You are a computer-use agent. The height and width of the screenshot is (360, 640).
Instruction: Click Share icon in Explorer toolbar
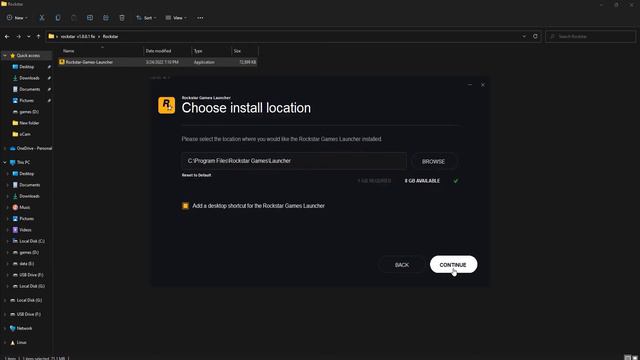[x=106, y=18]
